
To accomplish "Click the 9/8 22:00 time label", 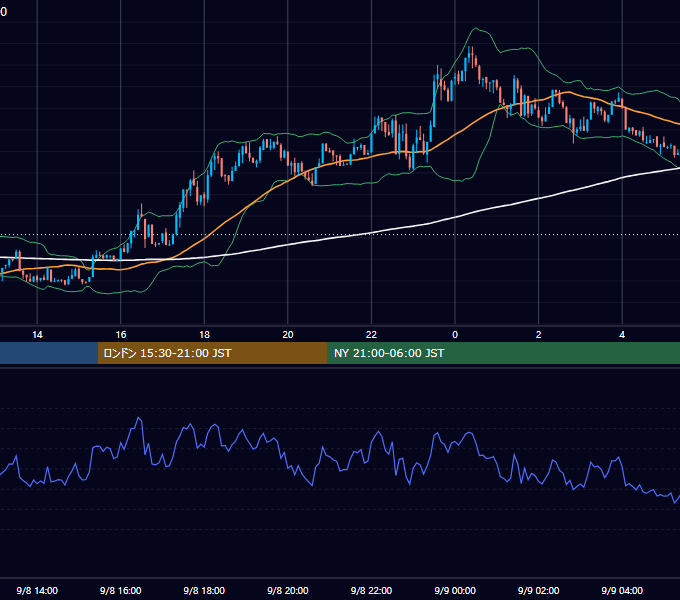I will pos(371,590).
